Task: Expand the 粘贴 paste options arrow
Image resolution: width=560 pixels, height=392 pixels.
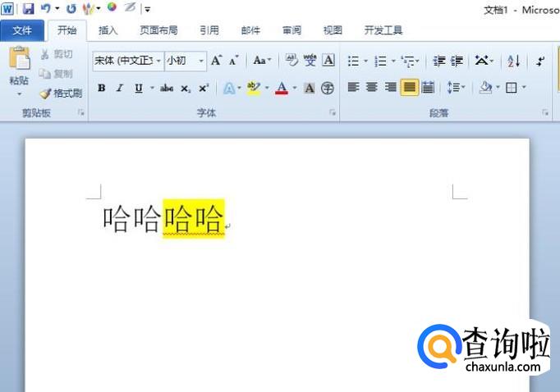Action: point(19,93)
